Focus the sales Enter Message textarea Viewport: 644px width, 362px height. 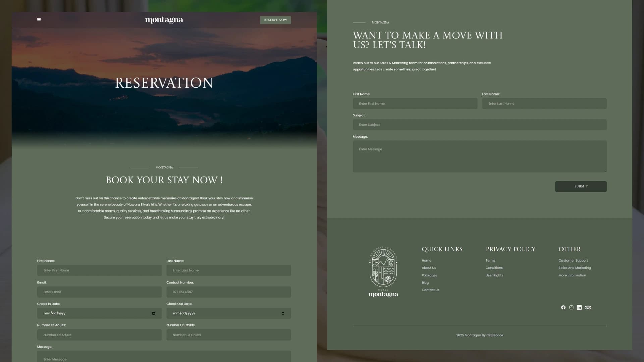point(480,157)
